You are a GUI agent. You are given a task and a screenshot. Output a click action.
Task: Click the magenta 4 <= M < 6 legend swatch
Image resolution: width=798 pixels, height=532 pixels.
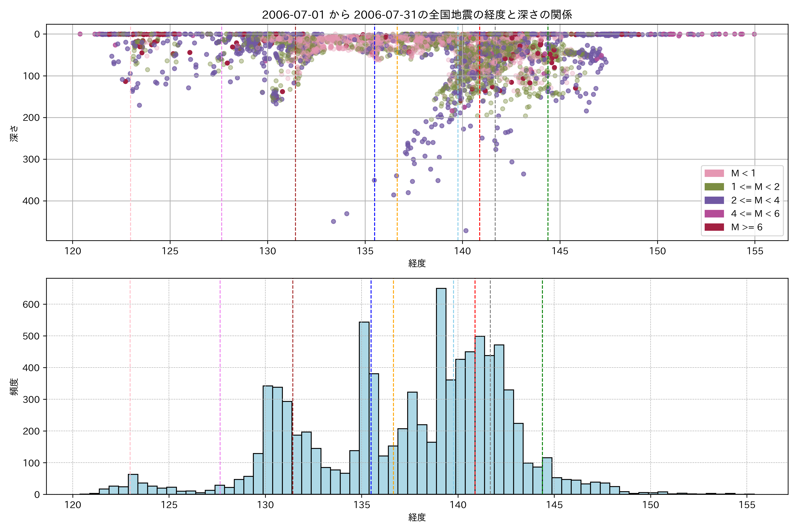714,214
